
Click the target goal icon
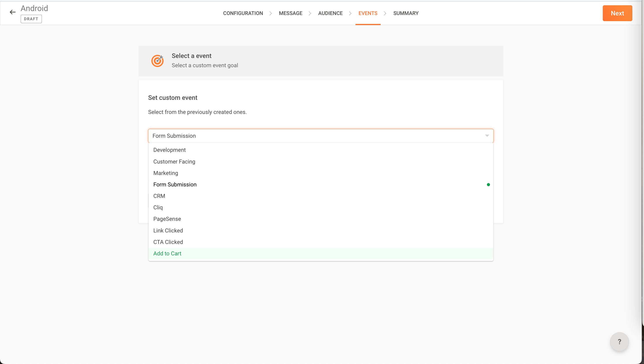[158, 61]
